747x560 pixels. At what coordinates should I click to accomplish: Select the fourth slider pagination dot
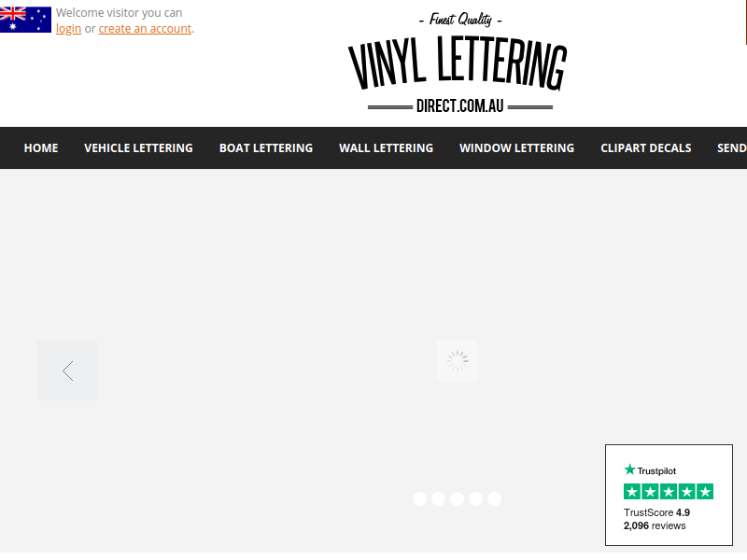click(476, 498)
